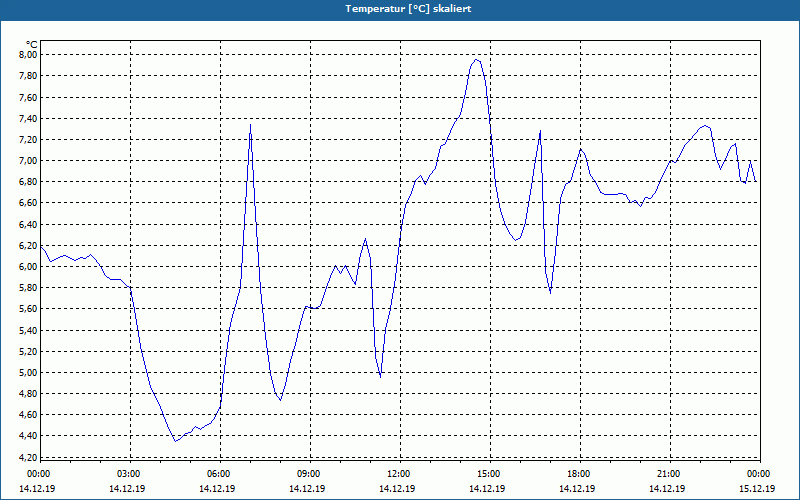Click the 06:00 time label
The width and height of the screenshot is (800, 500).
point(217,474)
